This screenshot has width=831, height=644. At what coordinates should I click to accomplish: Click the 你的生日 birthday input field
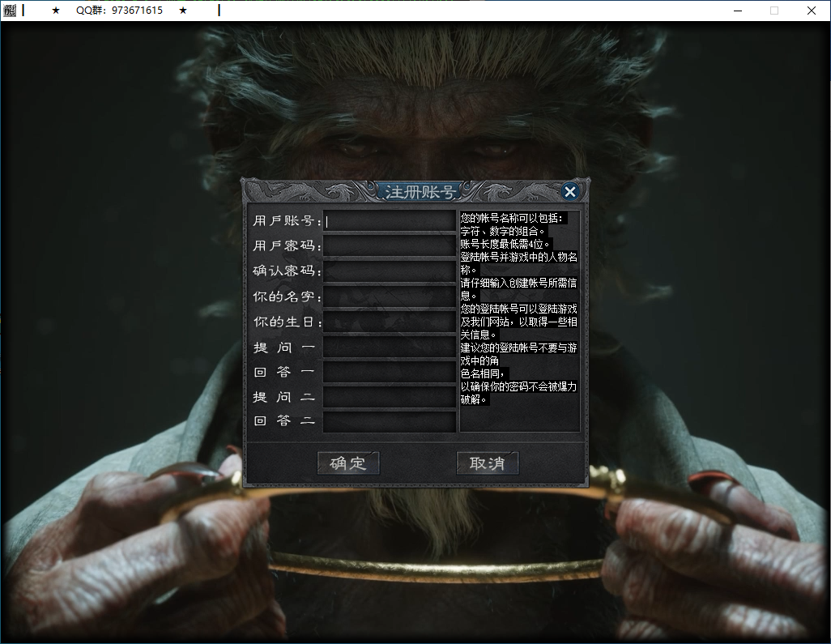tap(390, 322)
